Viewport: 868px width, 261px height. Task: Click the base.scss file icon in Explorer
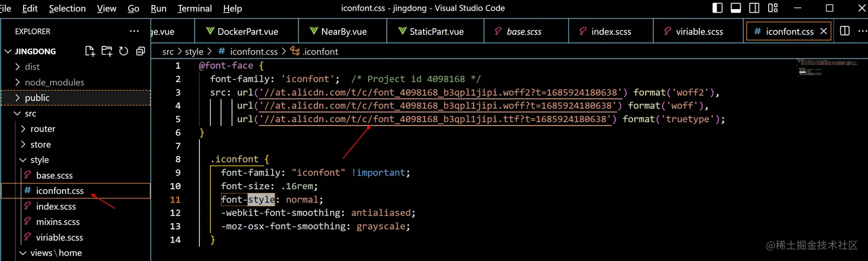(x=27, y=175)
